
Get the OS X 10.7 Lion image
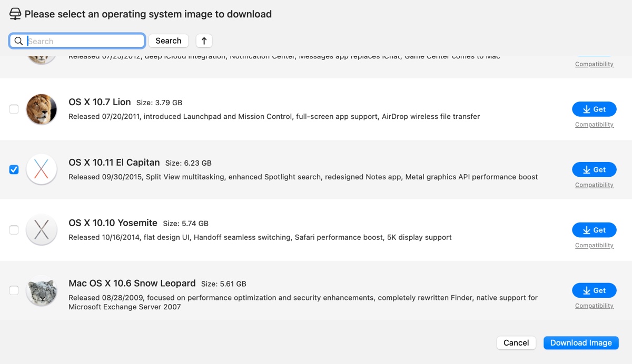(594, 109)
